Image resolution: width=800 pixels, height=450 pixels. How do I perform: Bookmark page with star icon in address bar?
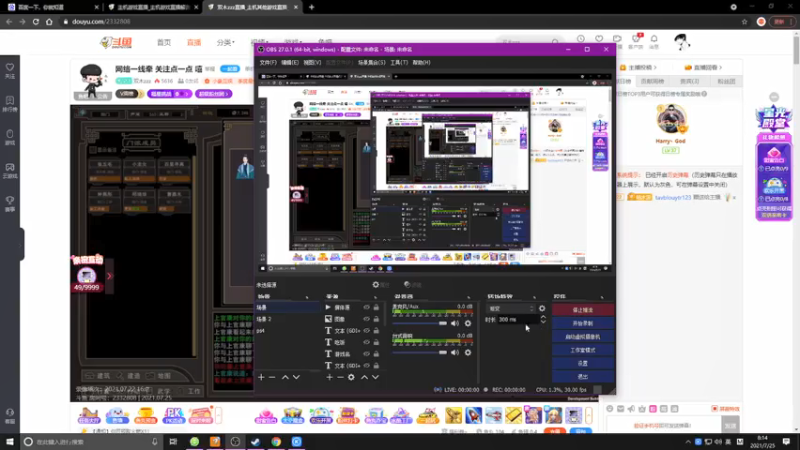tap(744, 21)
